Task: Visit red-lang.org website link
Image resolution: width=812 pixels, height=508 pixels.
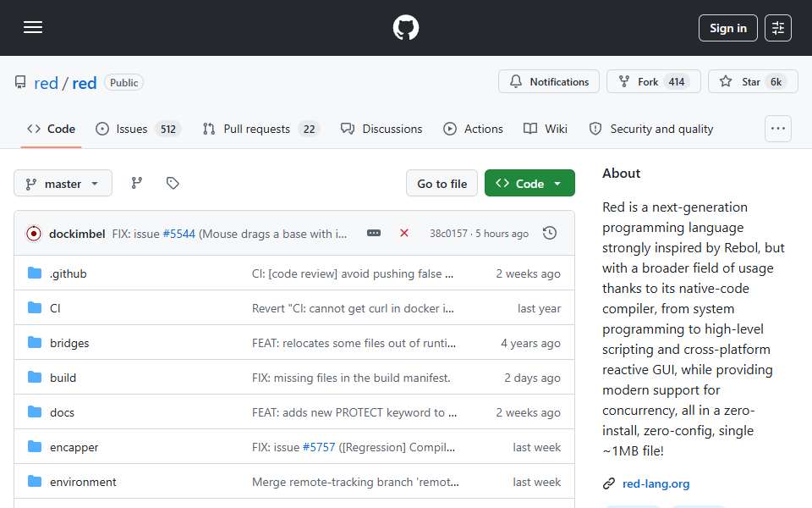Action: coord(656,483)
